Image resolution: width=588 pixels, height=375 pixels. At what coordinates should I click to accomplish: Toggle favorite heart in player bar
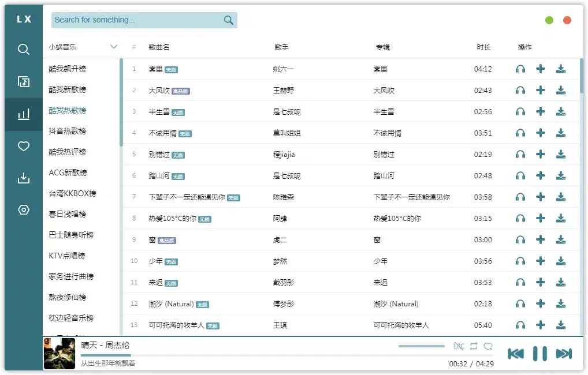tap(488, 346)
